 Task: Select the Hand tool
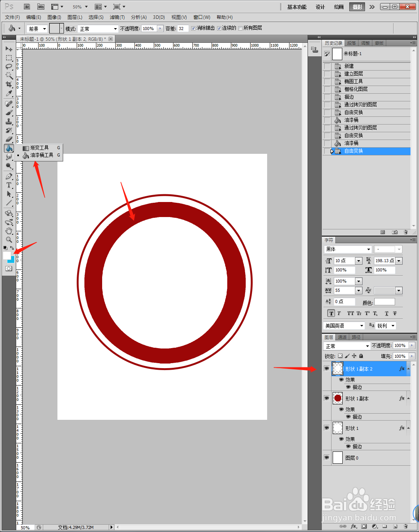pos(9,231)
